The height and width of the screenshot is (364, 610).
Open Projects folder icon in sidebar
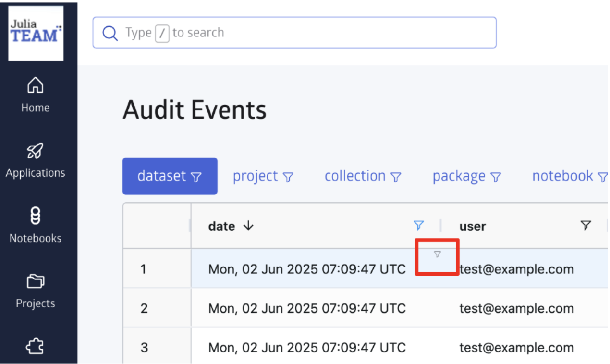pos(35,281)
